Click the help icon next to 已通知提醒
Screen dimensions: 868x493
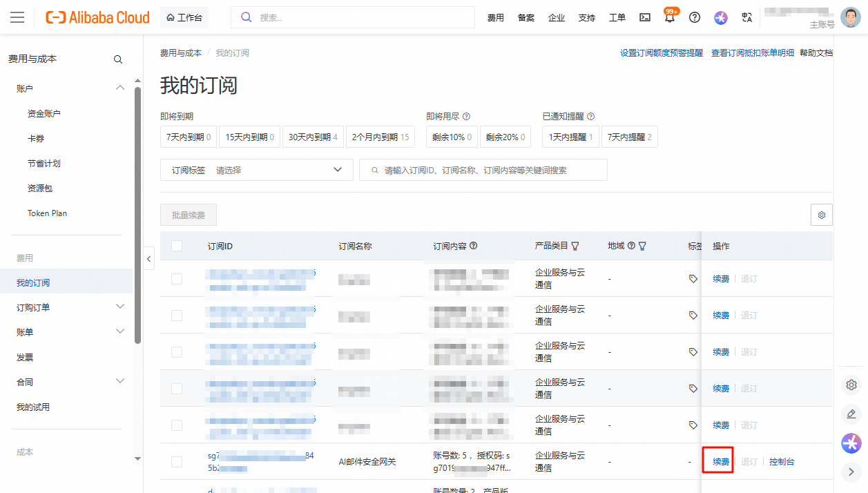tap(590, 117)
